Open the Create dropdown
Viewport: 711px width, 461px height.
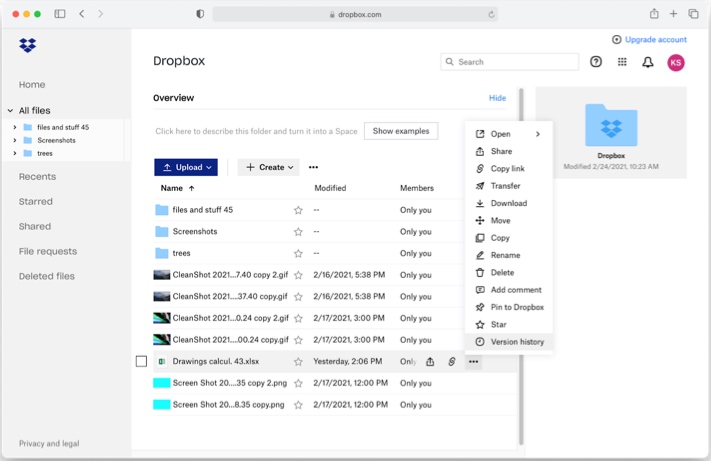pyautogui.click(x=269, y=167)
